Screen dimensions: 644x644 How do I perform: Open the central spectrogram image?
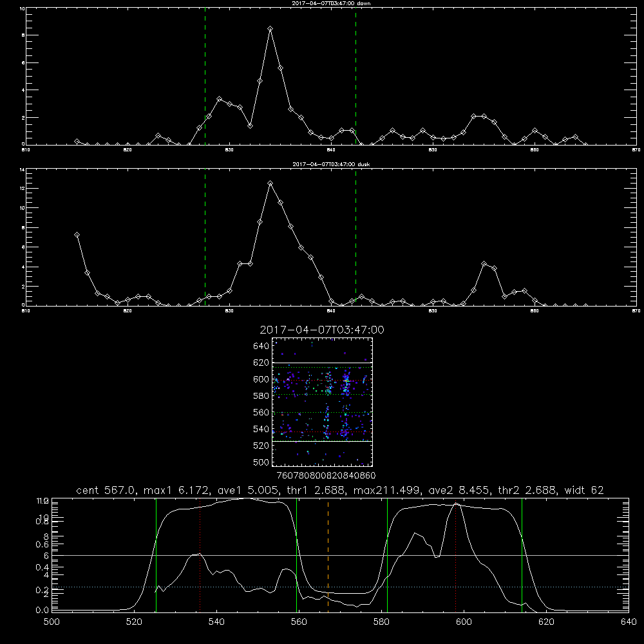click(322, 402)
